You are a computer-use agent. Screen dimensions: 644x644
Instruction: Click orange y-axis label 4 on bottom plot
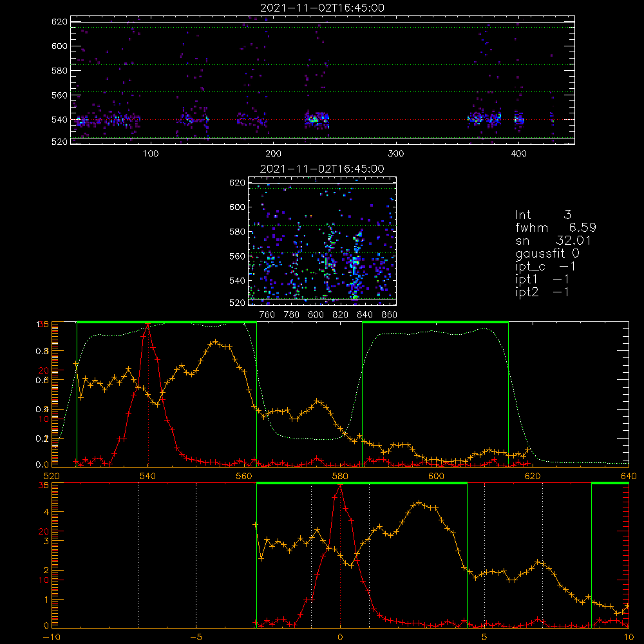tap(46, 512)
